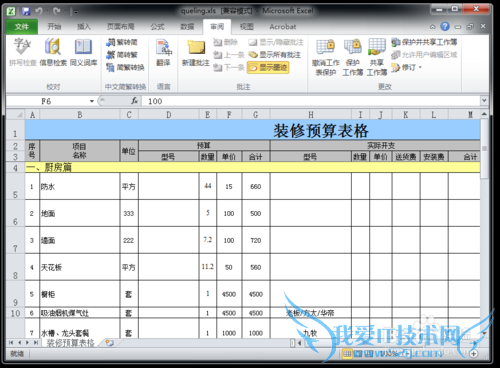Viewport: 500px width, 368px height.
Task: Click horizontal scrollbar left arrow
Action: click(x=300, y=343)
